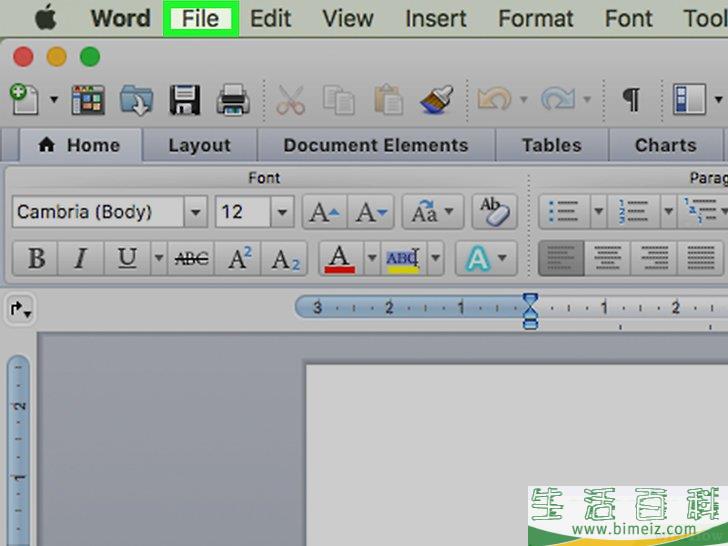Open the Edit menu
Viewport: 728px width, 546px height.
[271, 19]
